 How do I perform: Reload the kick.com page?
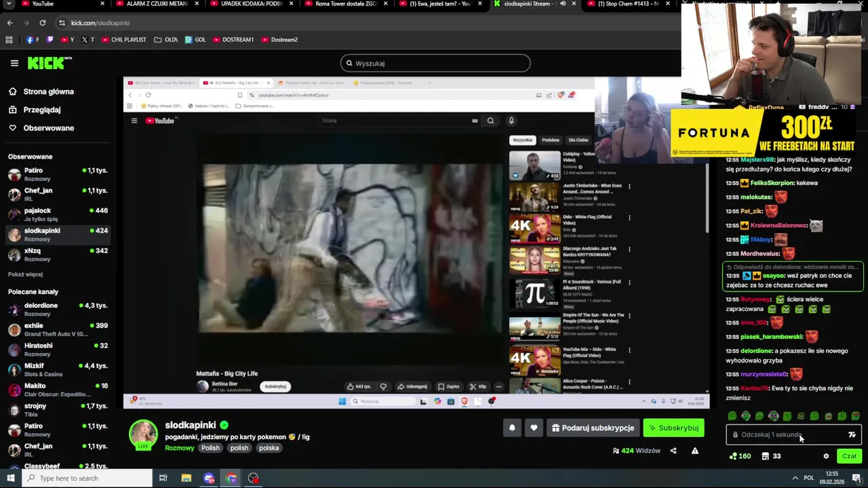coord(42,23)
